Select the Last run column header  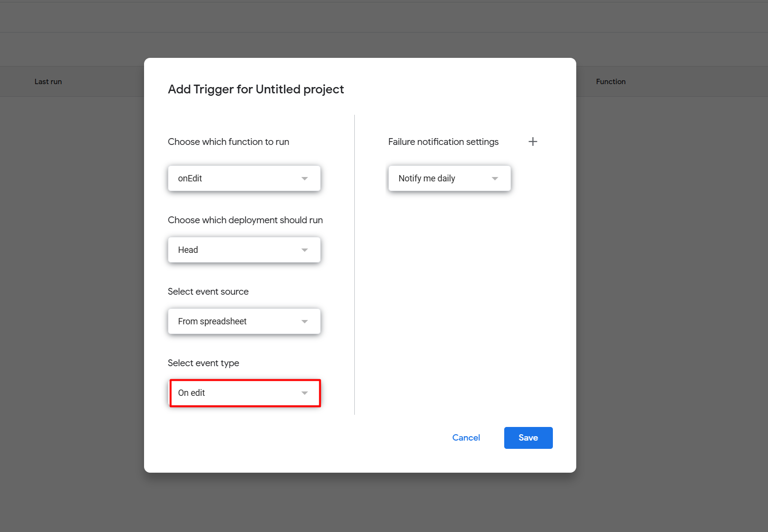48,81
